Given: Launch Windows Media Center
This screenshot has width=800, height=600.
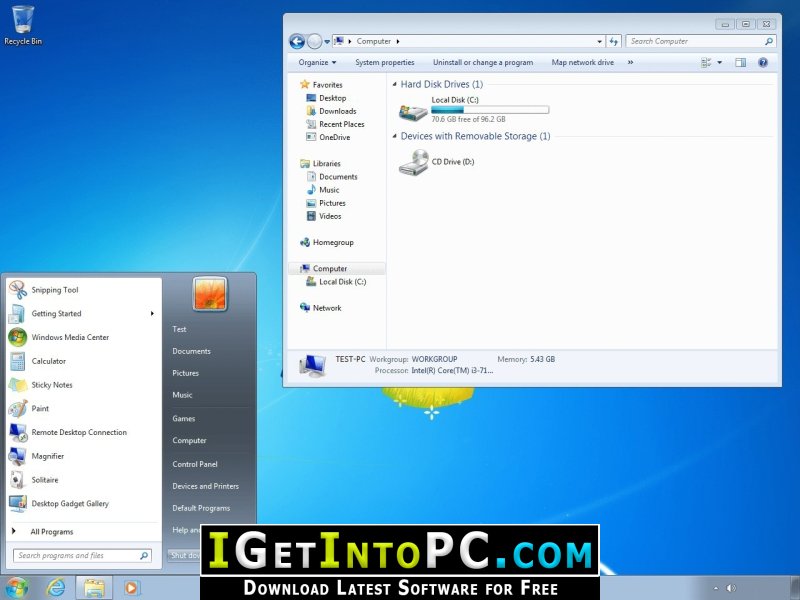Looking at the screenshot, I should pyautogui.click(x=84, y=337).
